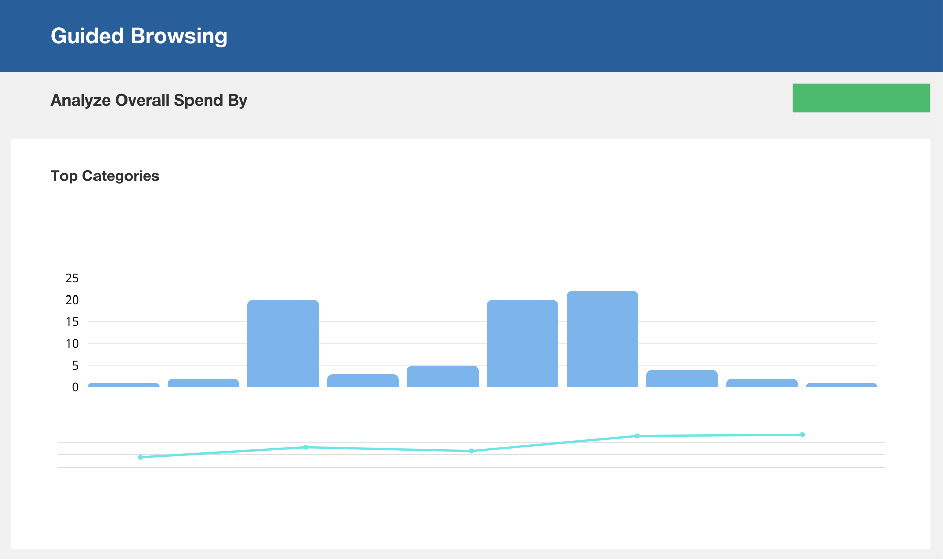This screenshot has height=560, width=943.
Task: Click the 25 label on the y-axis
Action: click(x=72, y=278)
